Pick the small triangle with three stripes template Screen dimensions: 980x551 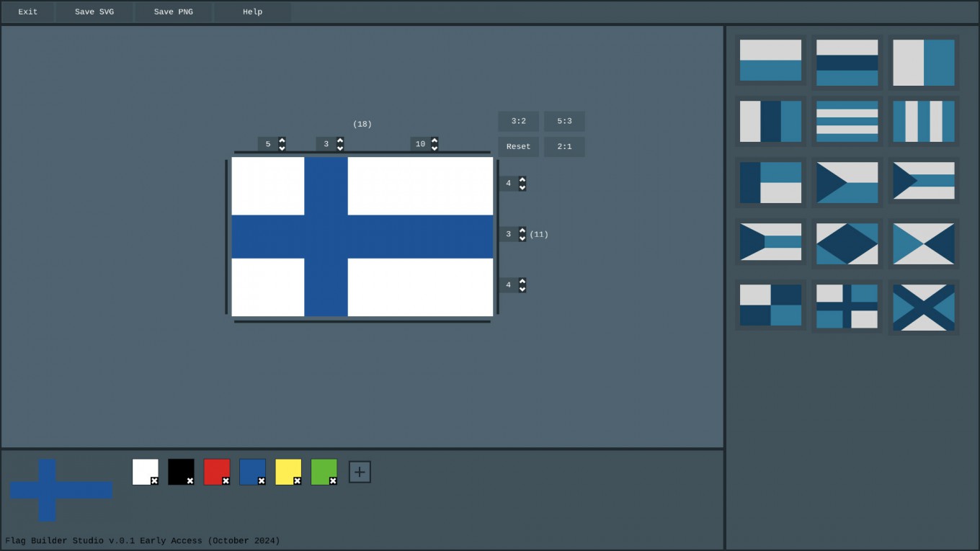(923, 182)
